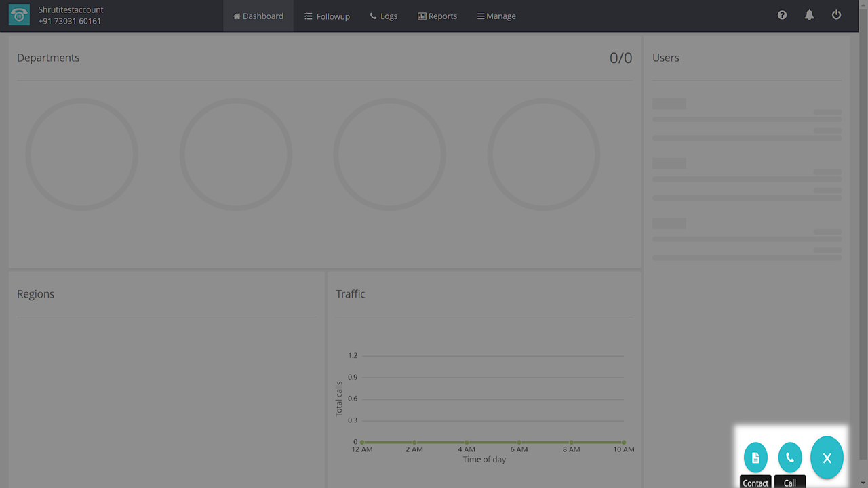Click the +91 73031 60161 phone number
The width and height of the screenshot is (868, 488).
pyautogui.click(x=70, y=21)
